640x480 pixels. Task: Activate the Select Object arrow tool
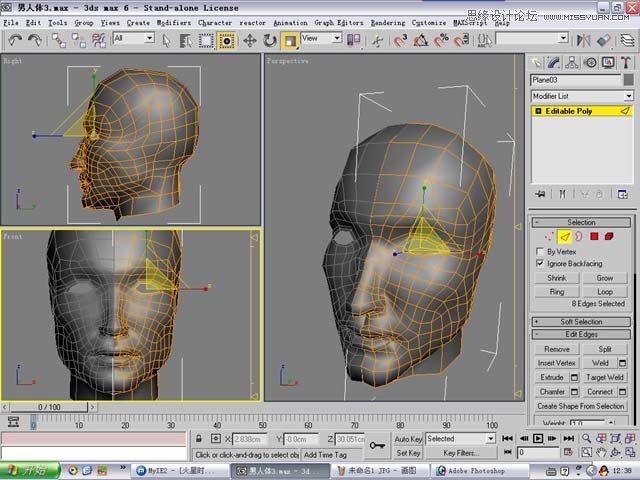[166, 40]
